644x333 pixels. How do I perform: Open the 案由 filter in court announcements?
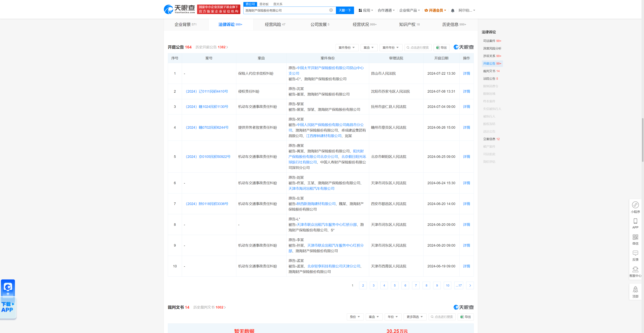click(x=369, y=47)
